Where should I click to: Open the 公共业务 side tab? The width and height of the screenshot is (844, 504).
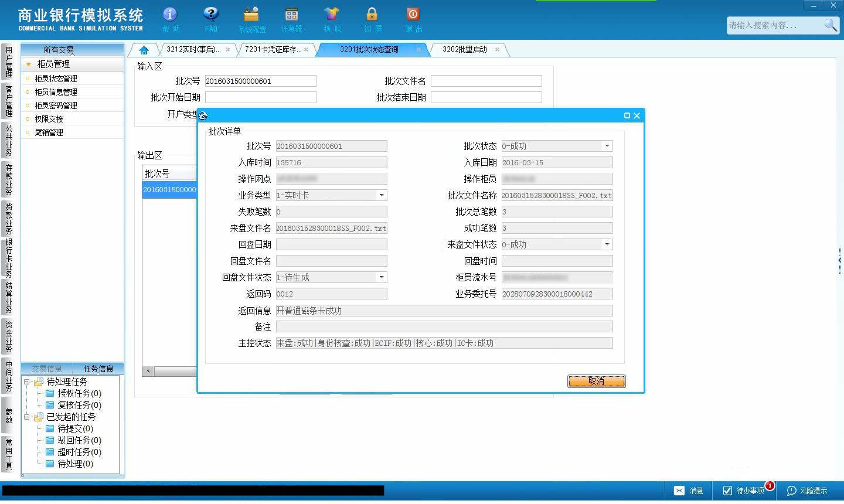[x=9, y=140]
